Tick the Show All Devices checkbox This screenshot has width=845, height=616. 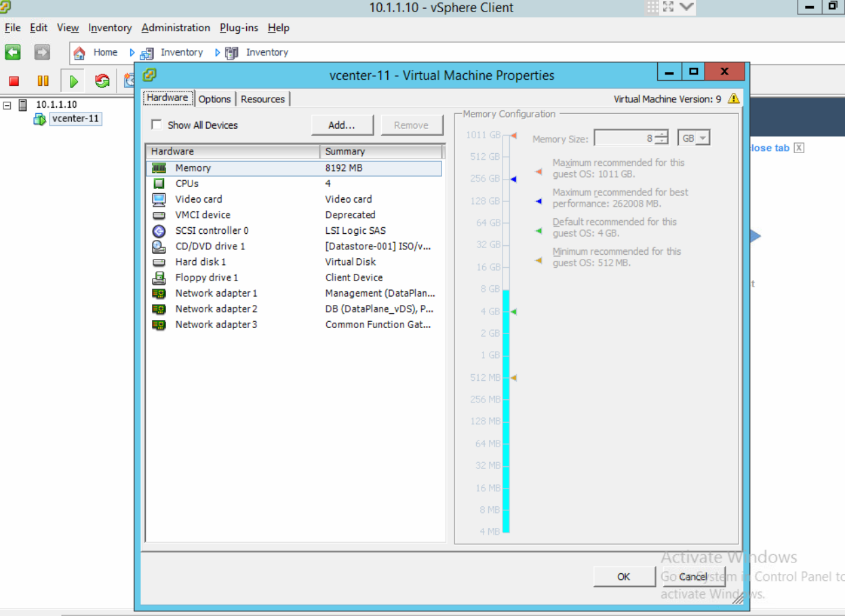coord(157,125)
